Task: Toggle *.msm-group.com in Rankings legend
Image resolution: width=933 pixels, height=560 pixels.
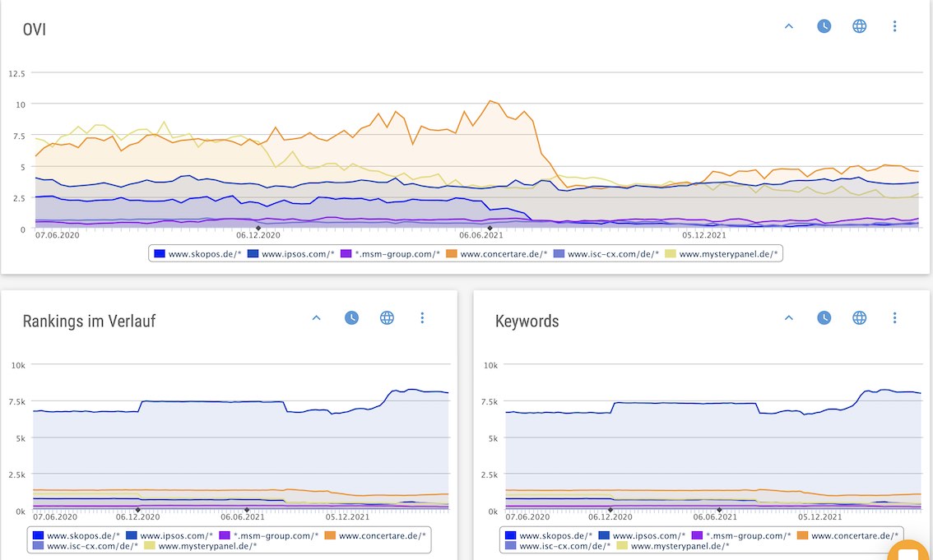Action: tap(269, 535)
